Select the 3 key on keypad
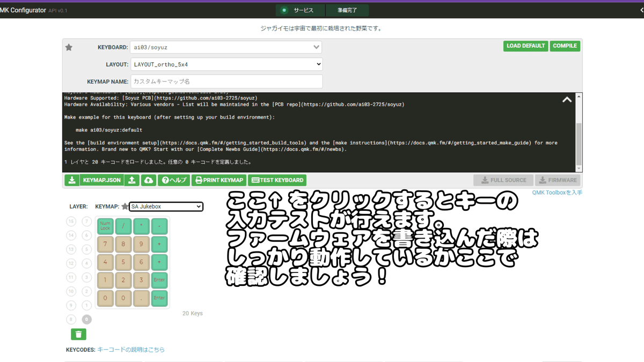The image size is (644, 362). pos(141,280)
